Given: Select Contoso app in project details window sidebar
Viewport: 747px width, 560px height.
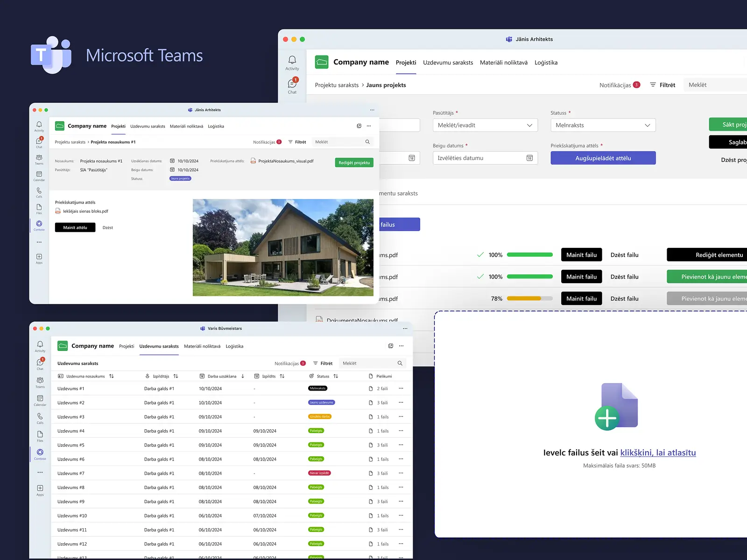Looking at the screenshot, I should pos(39,226).
